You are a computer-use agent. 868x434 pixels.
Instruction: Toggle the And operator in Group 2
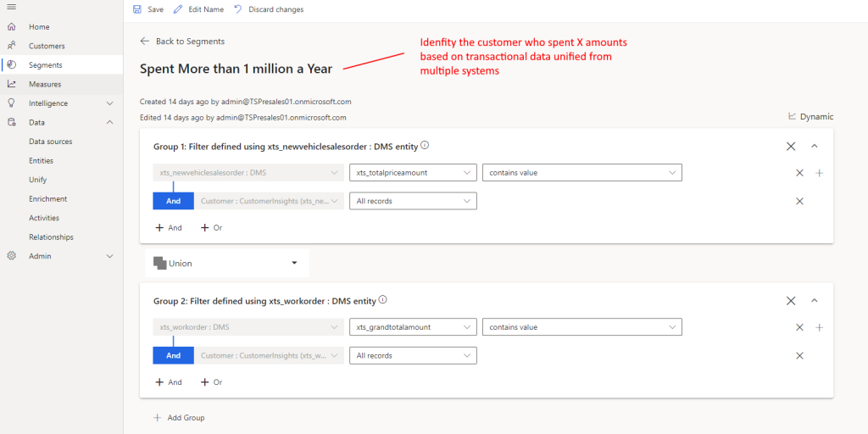pyautogui.click(x=173, y=356)
